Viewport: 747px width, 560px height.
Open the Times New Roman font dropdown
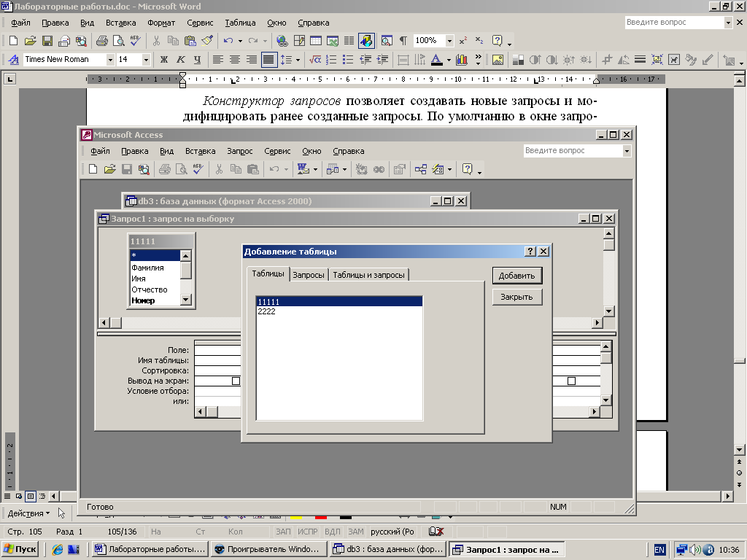(x=110, y=60)
